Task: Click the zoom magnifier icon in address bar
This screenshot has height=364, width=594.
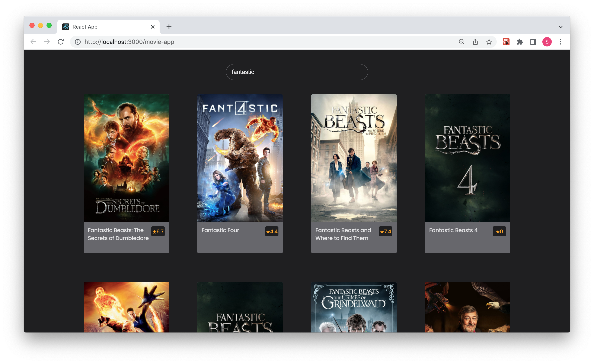Action: click(x=462, y=42)
